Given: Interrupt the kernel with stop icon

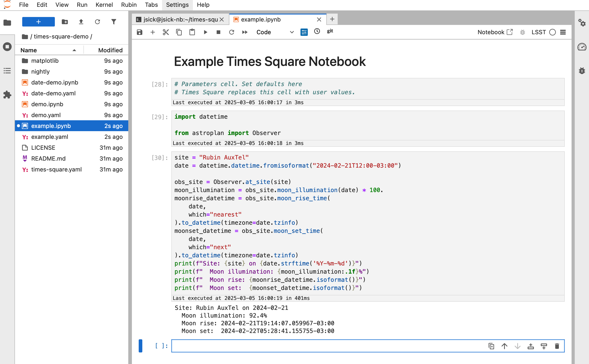Looking at the screenshot, I should pyautogui.click(x=218, y=32).
